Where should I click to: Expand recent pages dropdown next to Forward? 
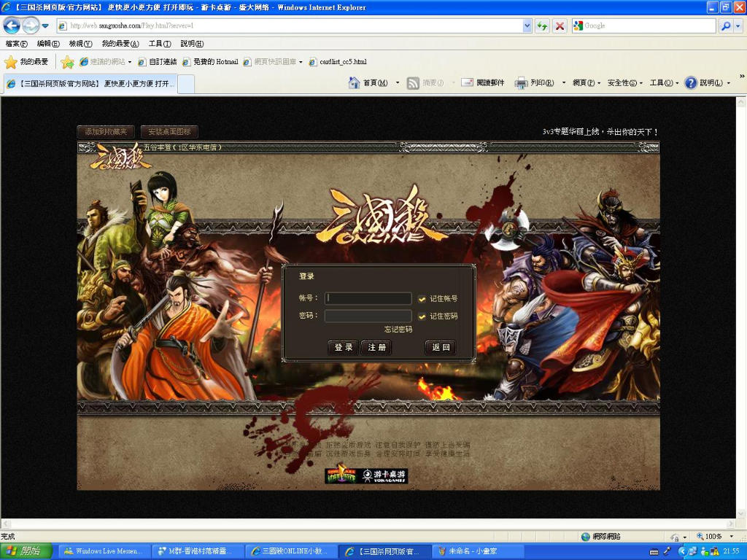[x=45, y=26]
